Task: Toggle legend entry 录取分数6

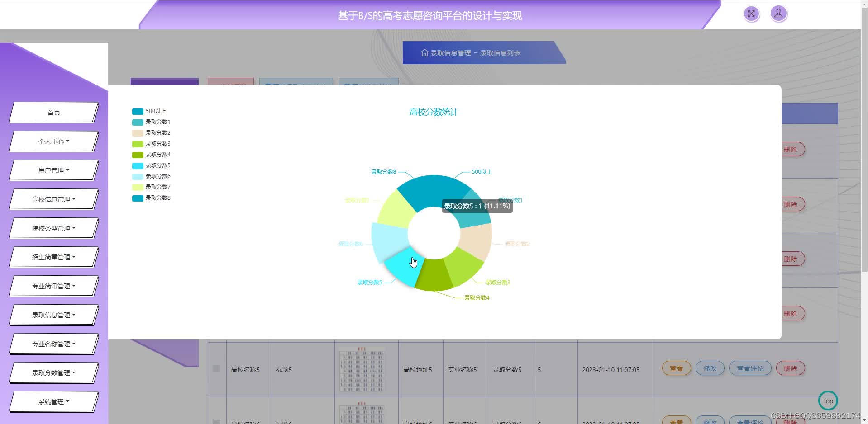Action: (151, 176)
